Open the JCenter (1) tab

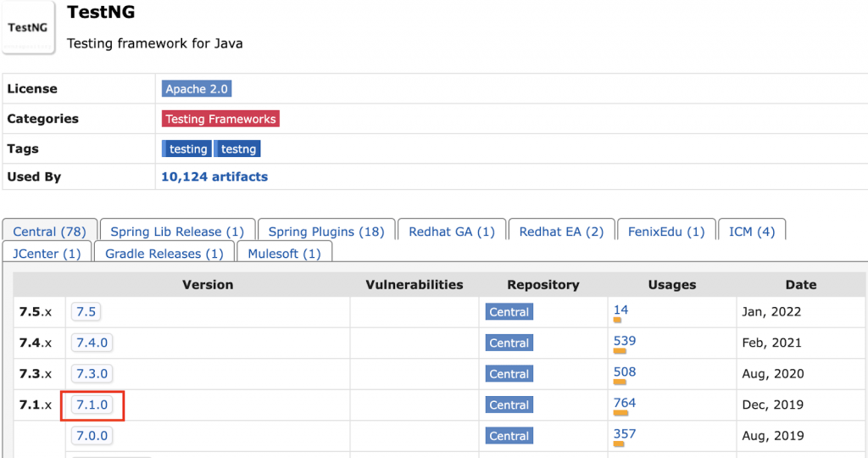pos(47,254)
